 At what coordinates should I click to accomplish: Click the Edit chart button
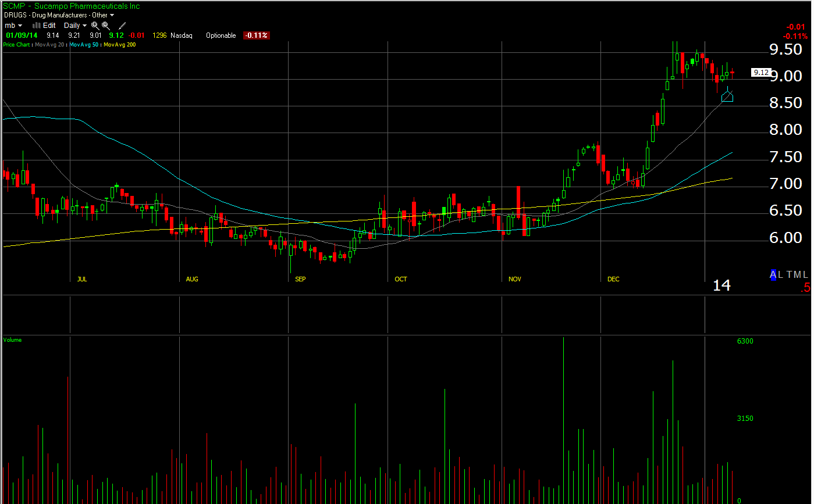(49, 26)
